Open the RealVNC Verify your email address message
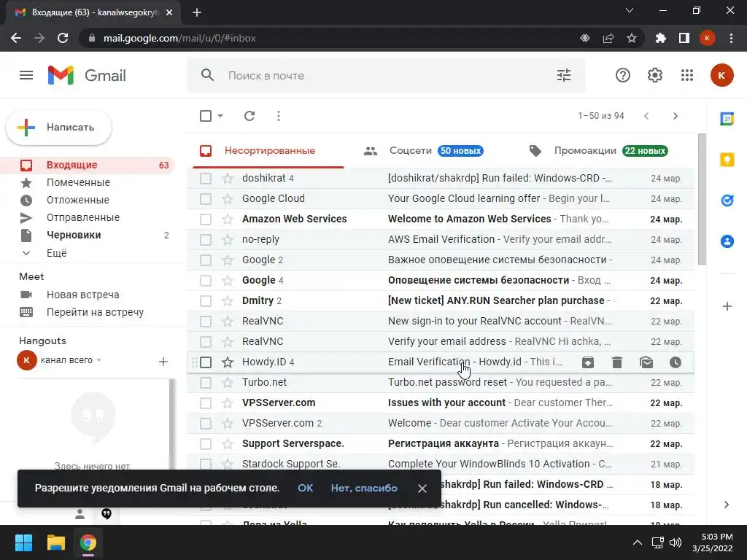Screen dimensions: 747x560 pyautogui.click(x=440, y=342)
